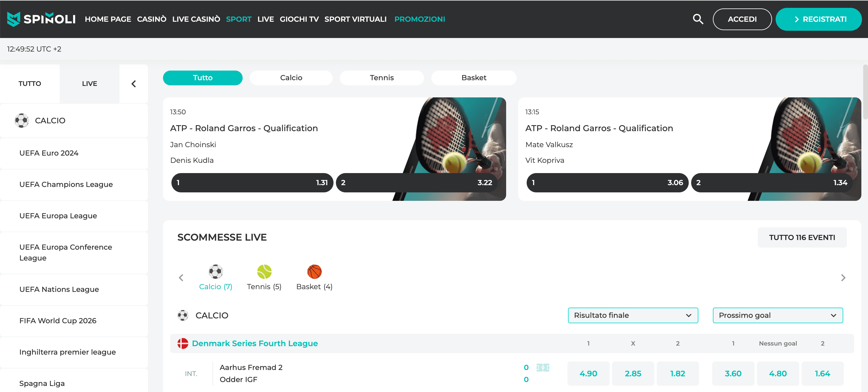The width and height of the screenshot is (868, 392).
Task: Open the Risultato finale dropdown
Action: tap(633, 315)
